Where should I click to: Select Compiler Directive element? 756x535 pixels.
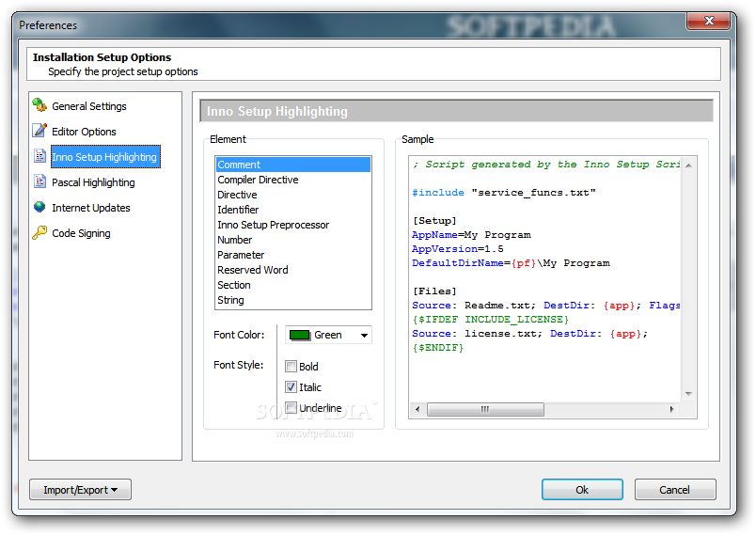(293, 180)
